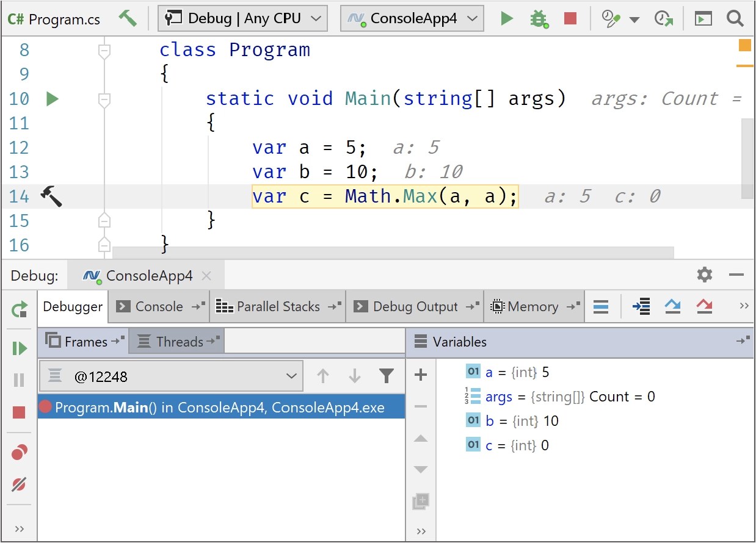The image size is (756, 543).
Task: Run the ConsoleApp4 project
Action: pyautogui.click(x=507, y=18)
